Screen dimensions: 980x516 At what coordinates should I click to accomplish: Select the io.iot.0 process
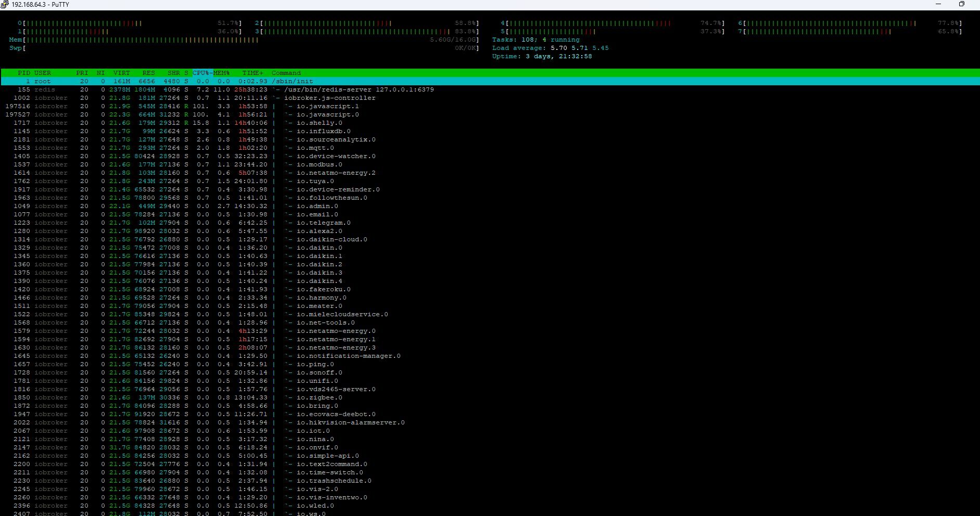coord(490,431)
